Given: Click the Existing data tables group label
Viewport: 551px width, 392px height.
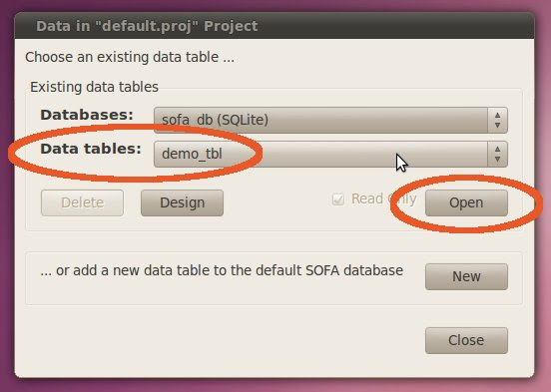Looking at the screenshot, I should click(94, 87).
